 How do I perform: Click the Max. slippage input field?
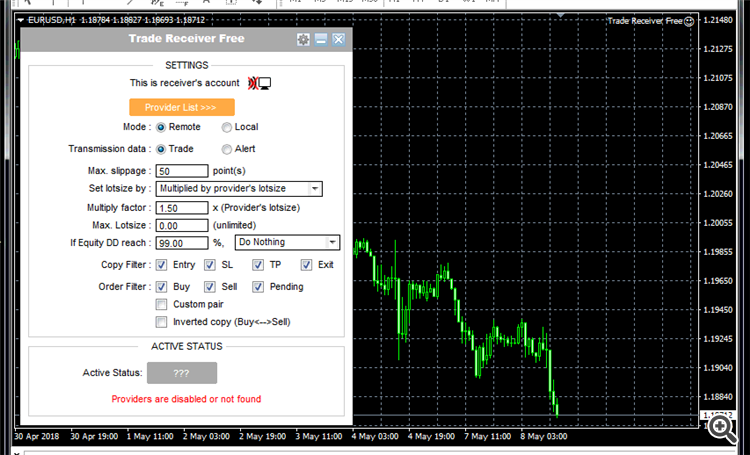coord(182,171)
